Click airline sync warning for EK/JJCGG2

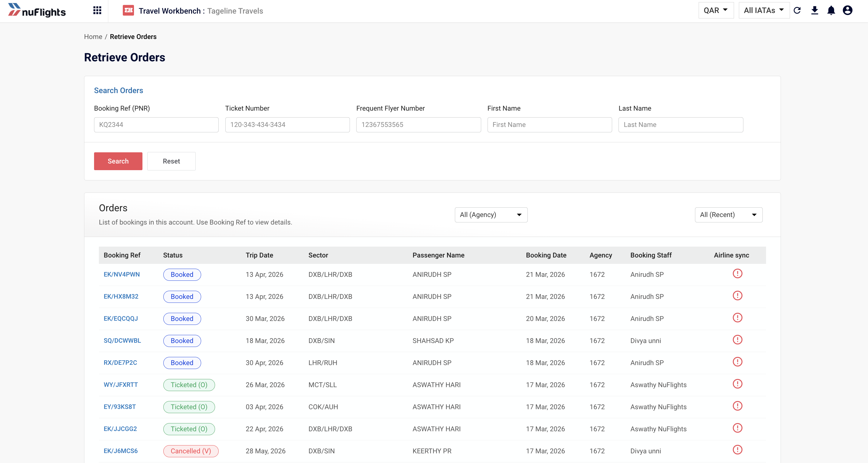(737, 428)
